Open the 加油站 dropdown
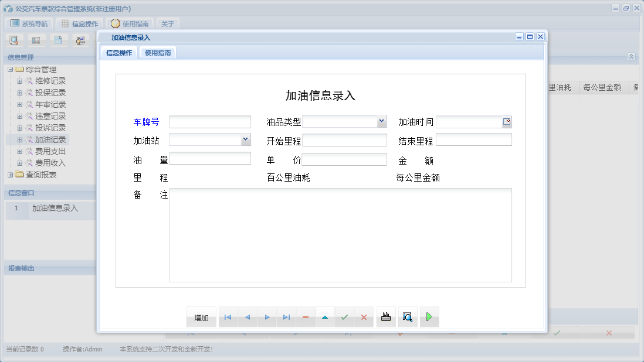The height and width of the screenshot is (362, 644). point(246,139)
